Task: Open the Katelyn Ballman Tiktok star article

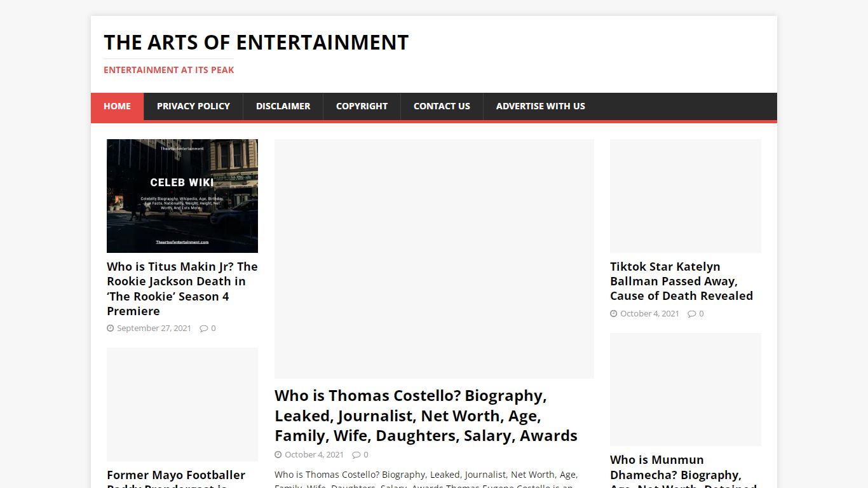Action: click(681, 281)
